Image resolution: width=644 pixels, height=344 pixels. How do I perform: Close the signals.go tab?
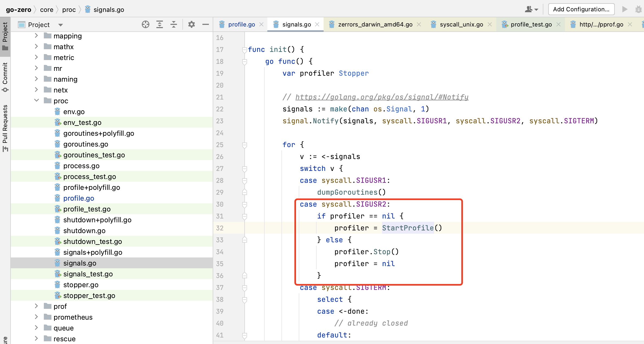(x=317, y=24)
